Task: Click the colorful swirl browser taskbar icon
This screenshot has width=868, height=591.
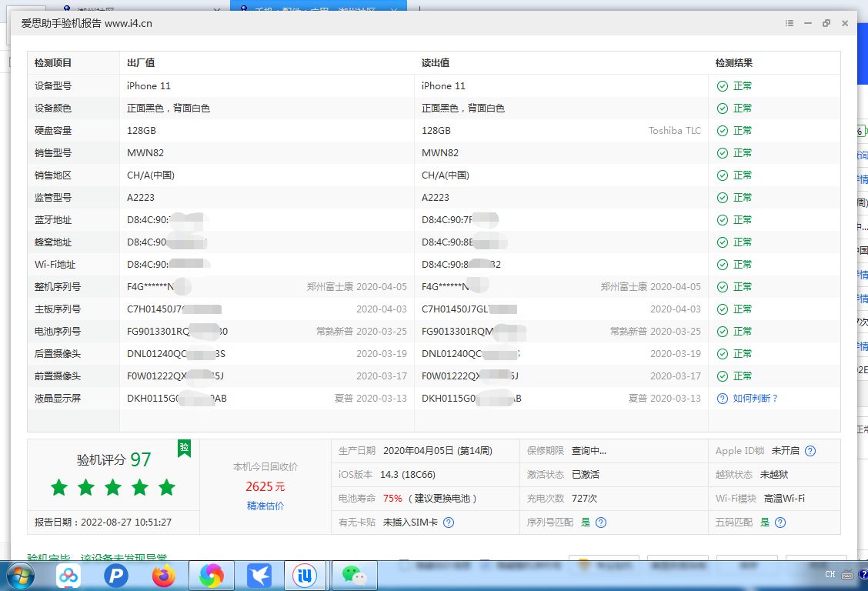Action: [x=211, y=576]
